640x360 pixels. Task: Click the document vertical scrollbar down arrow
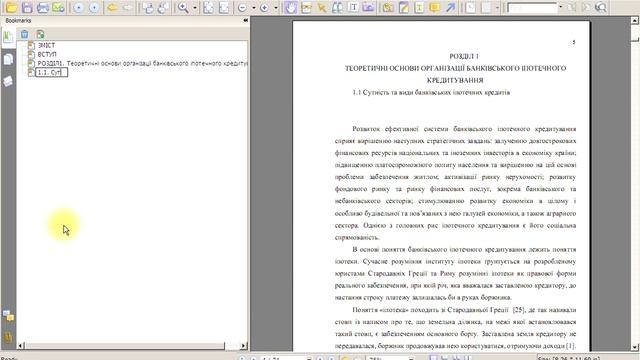tap(635, 347)
